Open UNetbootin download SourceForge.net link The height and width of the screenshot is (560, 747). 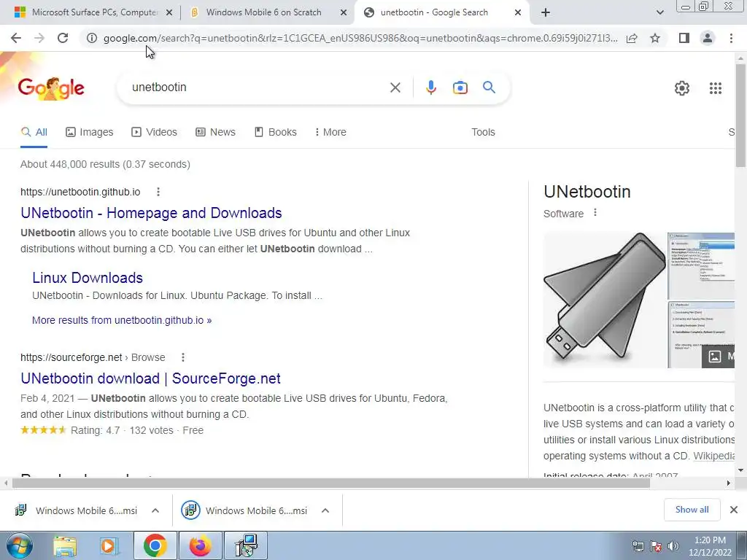pyautogui.click(x=150, y=378)
